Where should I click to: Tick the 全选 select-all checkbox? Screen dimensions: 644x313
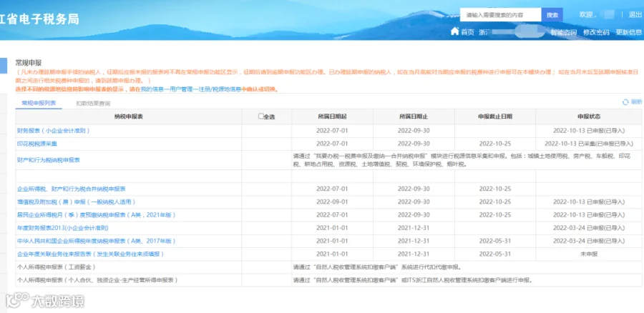coord(260,116)
